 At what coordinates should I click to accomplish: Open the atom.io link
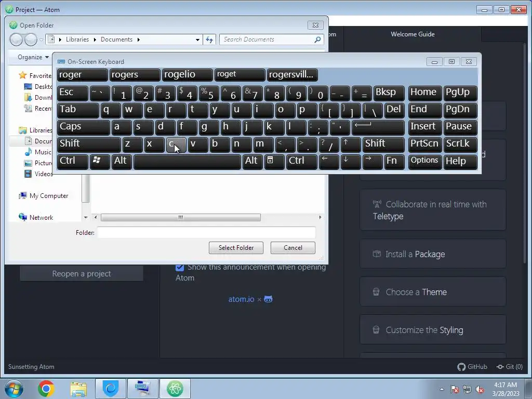click(241, 299)
